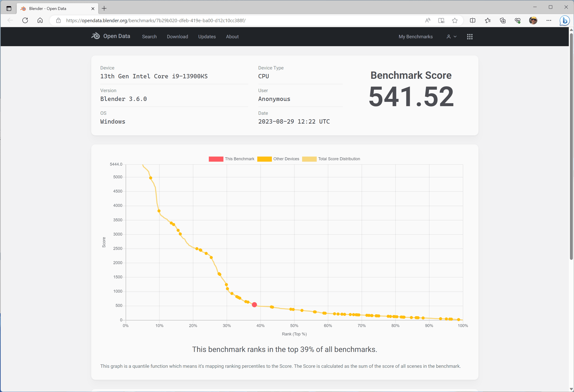Toggle Other Devices legend swatch
This screenshot has height=392, width=574.
point(264,159)
